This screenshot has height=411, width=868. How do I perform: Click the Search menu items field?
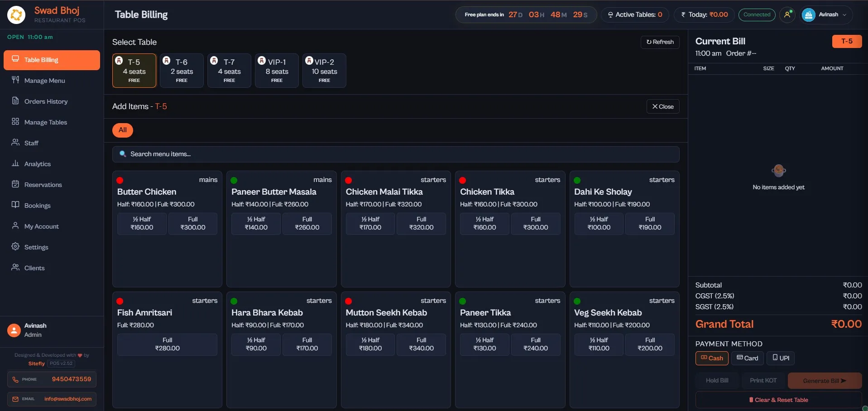coord(396,154)
